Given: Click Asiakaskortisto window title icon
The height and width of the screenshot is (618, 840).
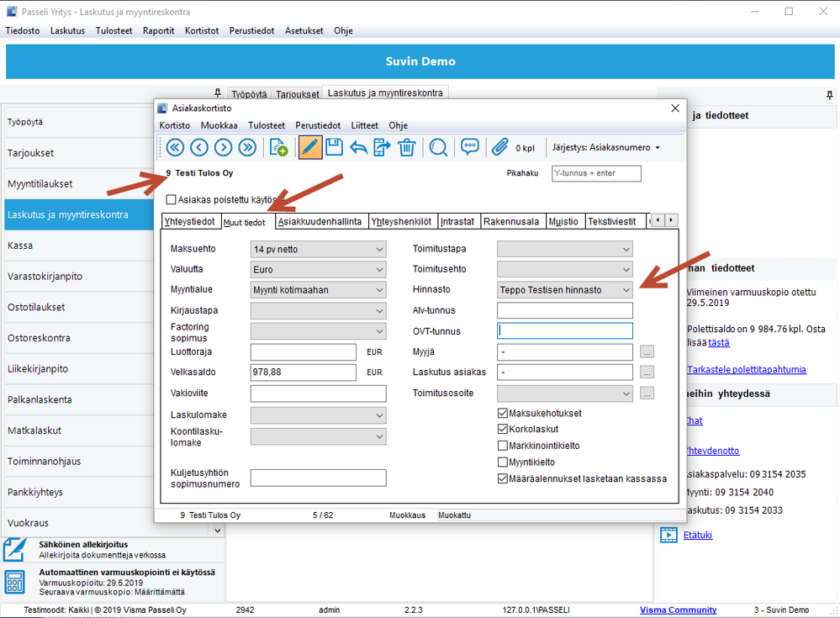Looking at the screenshot, I should pyautogui.click(x=162, y=108).
